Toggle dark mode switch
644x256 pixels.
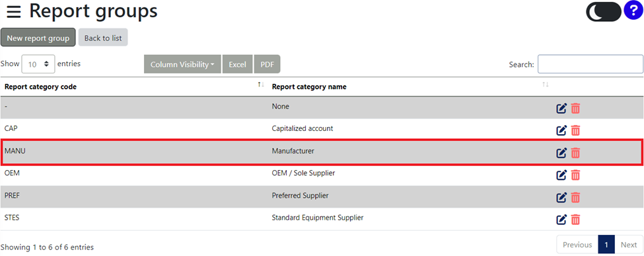(x=603, y=11)
